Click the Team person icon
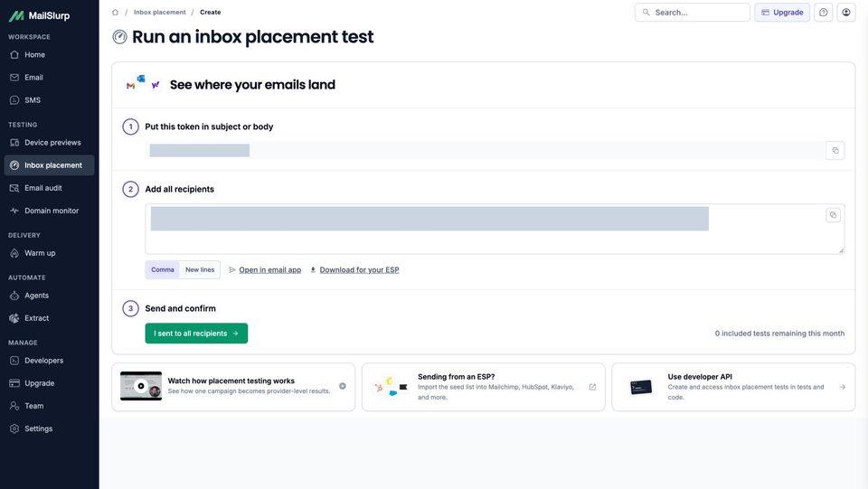 [x=14, y=406]
